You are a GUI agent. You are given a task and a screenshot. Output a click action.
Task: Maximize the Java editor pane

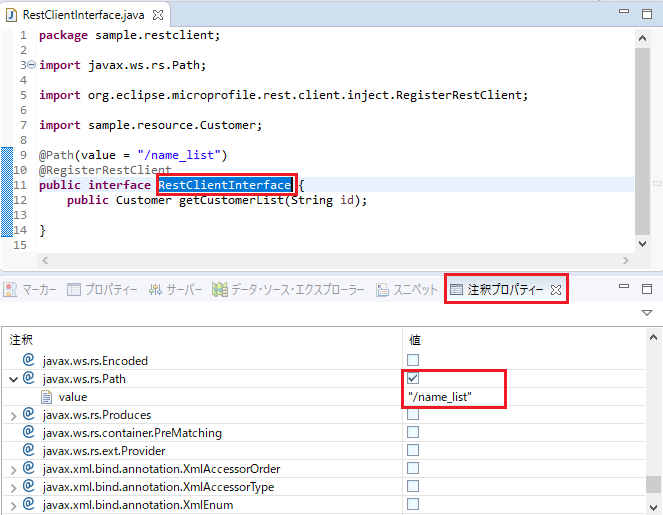(647, 14)
